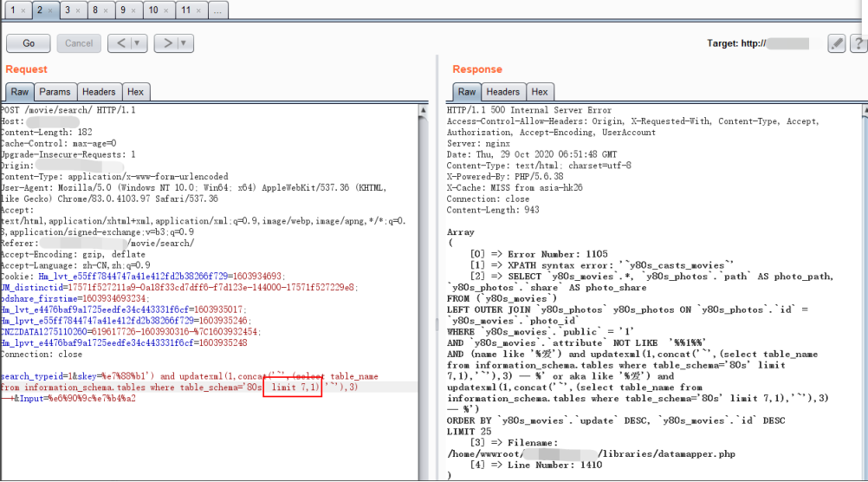Viewport: 868px width, 482px height.
Task: Click the ORDER BY y80s_movies update line
Action: pos(616,420)
